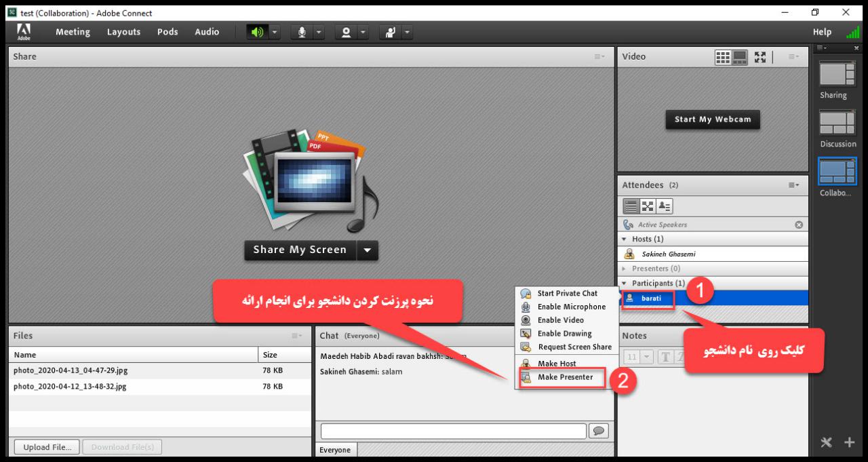Select the file photo_2020-04-12_13-48-32.jpg
The width and height of the screenshot is (868, 462).
tap(160, 387)
